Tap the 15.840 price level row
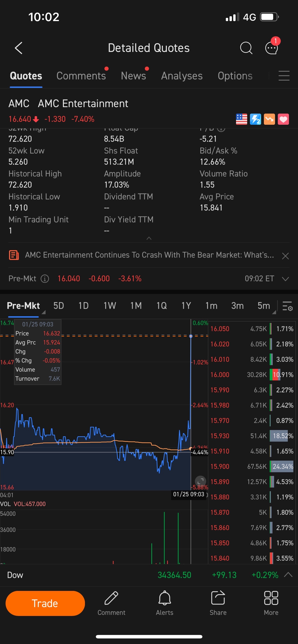The height and width of the screenshot is (644, 298). tap(252, 558)
